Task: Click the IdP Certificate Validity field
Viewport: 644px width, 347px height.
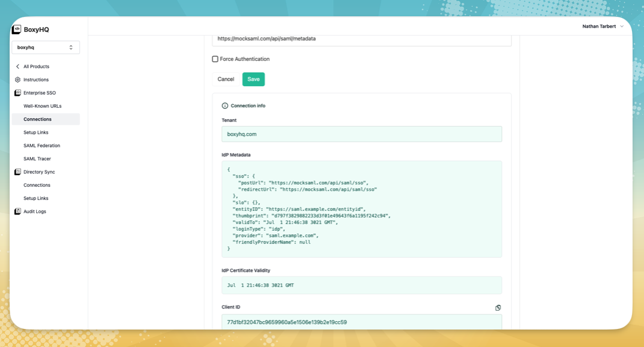Action: 362,286
